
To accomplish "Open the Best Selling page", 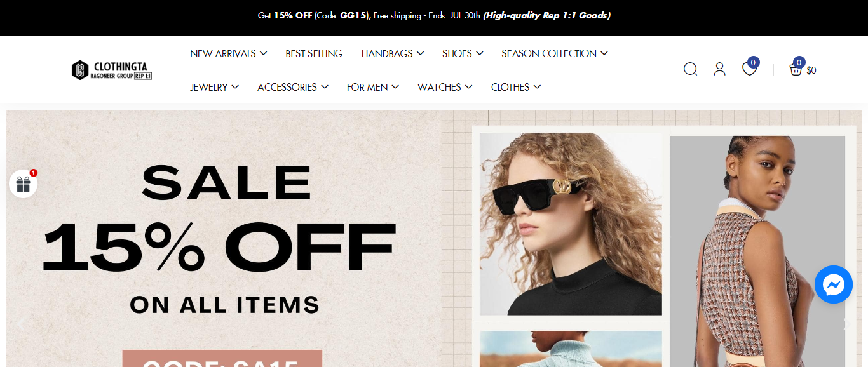I will 314,53.
